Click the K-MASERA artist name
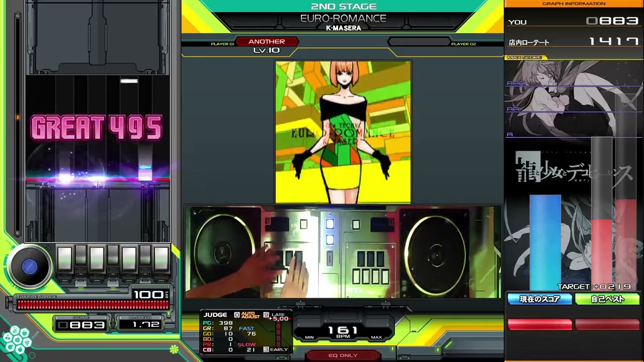The image size is (644, 362). (344, 28)
